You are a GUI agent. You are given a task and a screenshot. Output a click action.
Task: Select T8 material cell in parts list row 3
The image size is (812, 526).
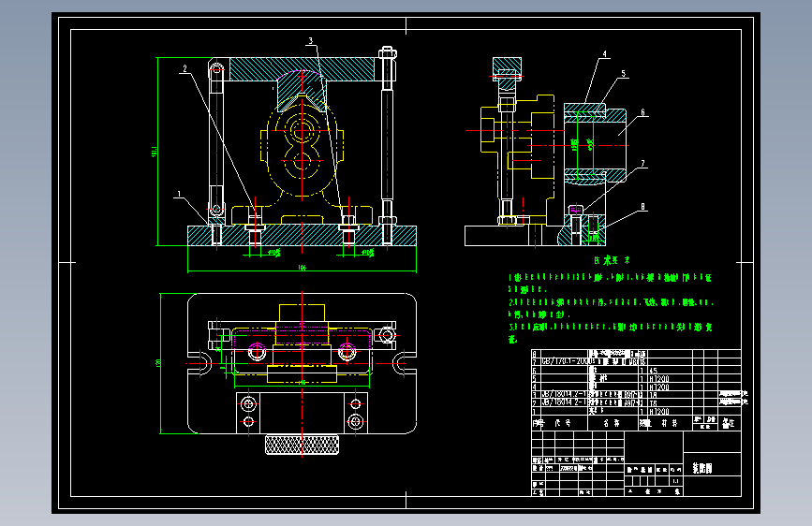653,395
